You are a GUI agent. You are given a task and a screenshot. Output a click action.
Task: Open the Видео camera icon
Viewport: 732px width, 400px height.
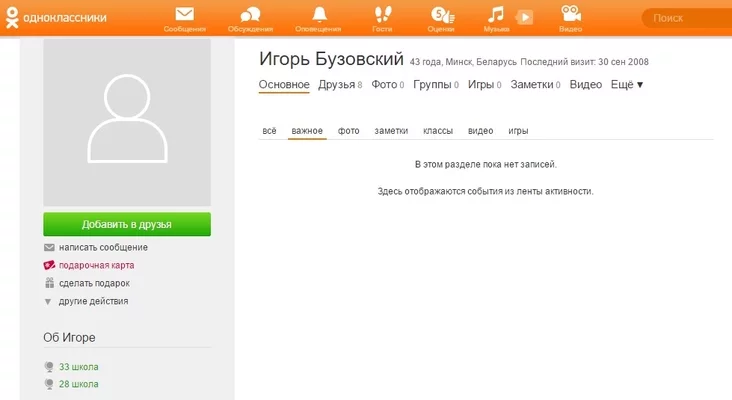pos(571,15)
